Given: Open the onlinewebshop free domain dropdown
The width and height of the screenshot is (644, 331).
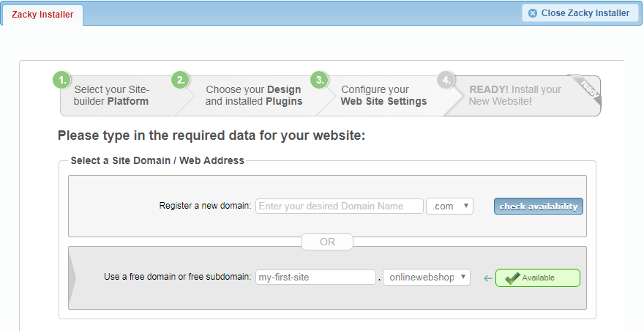Looking at the screenshot, I should pyautogui.click(x=427, y=277).
